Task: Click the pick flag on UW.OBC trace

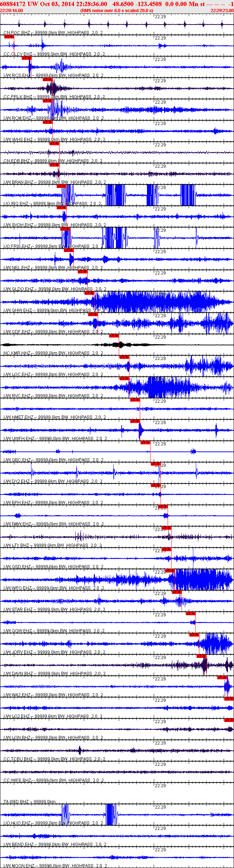Action: [x=145, y=442]
